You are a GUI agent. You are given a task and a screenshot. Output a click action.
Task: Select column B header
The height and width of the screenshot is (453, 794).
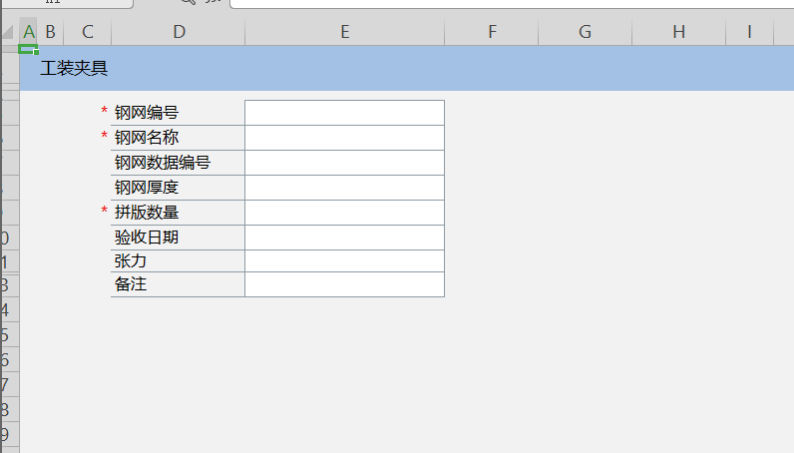click(x=50, y=32)
